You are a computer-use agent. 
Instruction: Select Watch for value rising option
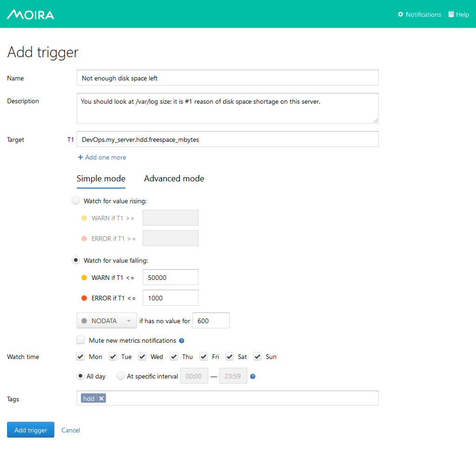[x=76, y=201]
